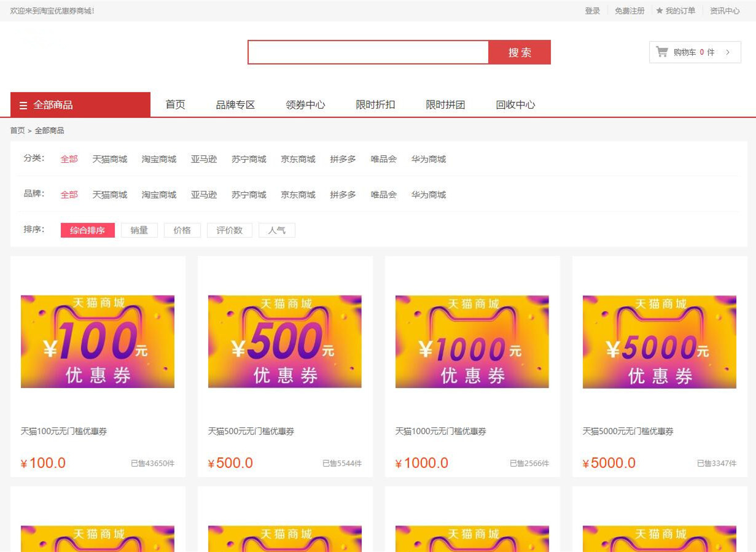Filter 品牌 by 华为商城
This screenshot has height=552, width=756.
(429, 195)
